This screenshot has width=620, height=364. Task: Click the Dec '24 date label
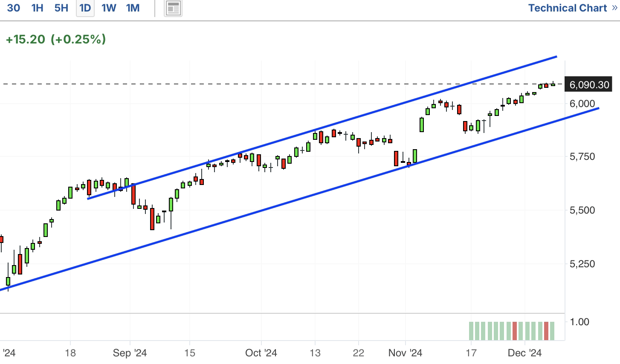(525, 353)
